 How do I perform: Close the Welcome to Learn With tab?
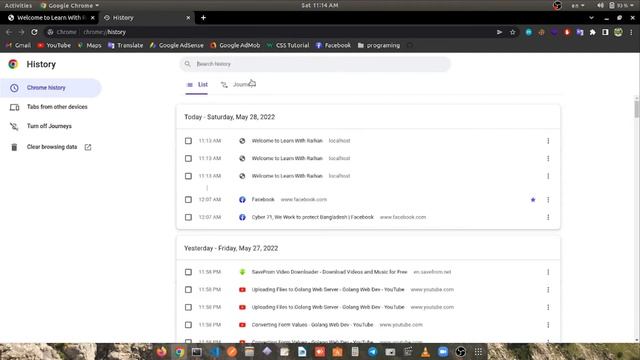click(x=93, y=18)
